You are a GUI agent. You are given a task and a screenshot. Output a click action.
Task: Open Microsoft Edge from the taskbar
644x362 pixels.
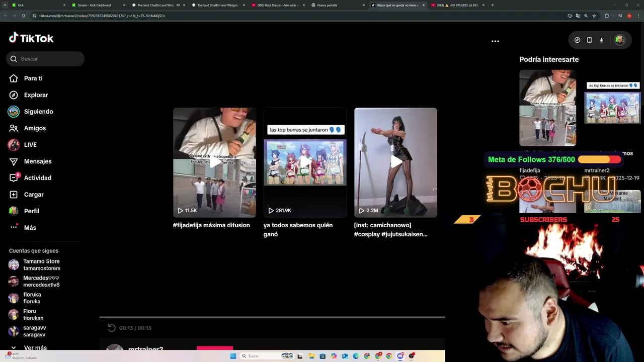point(356,356)
